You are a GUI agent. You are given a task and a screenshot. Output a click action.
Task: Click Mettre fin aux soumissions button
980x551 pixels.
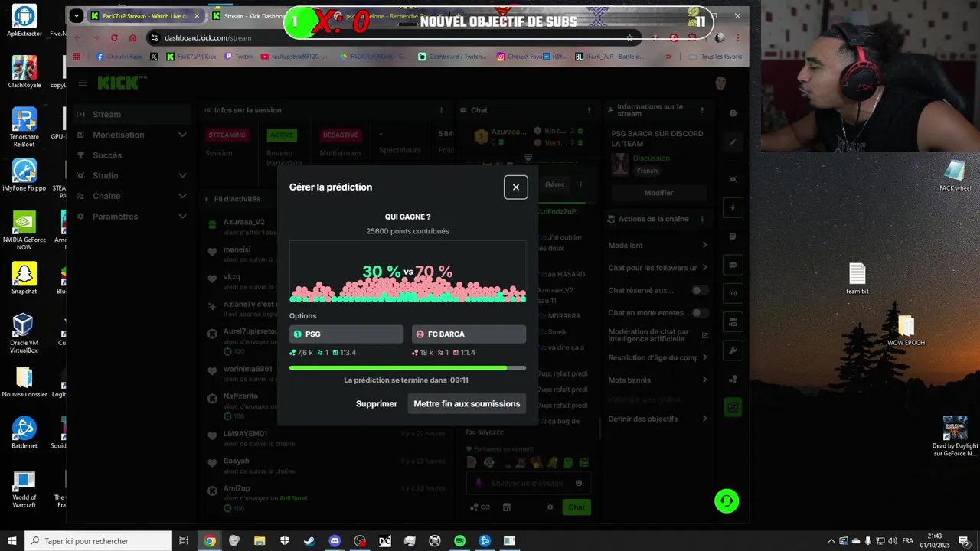466,404
